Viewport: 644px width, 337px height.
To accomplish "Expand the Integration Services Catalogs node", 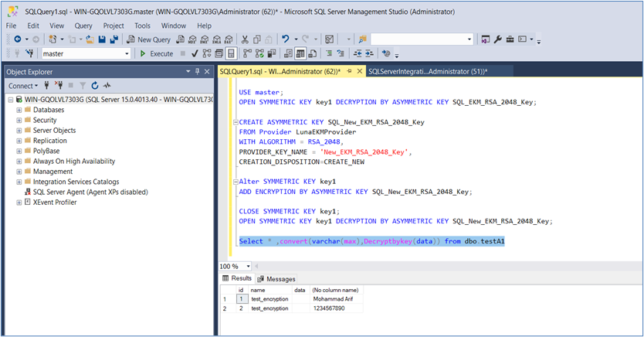I will coord(19,182).
